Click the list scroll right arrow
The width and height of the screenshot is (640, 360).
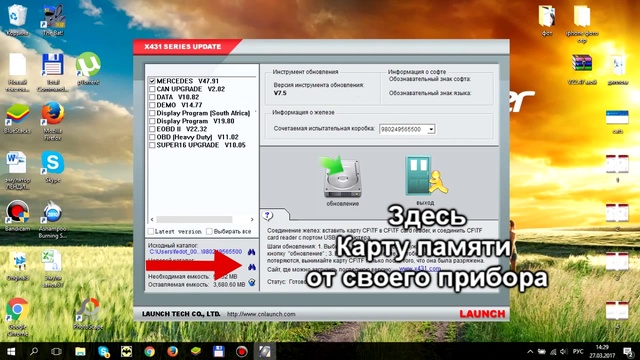coord(252,220)
